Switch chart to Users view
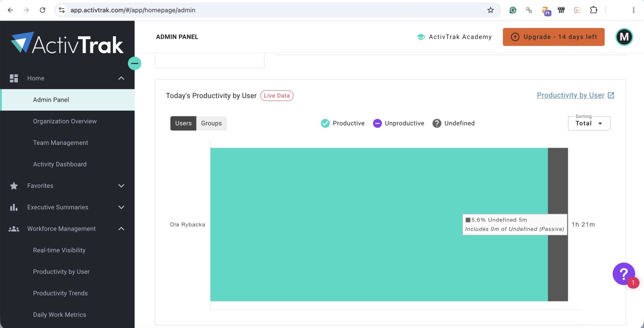The height and width of the screenshot is (328, 644). tap(183, 123)
